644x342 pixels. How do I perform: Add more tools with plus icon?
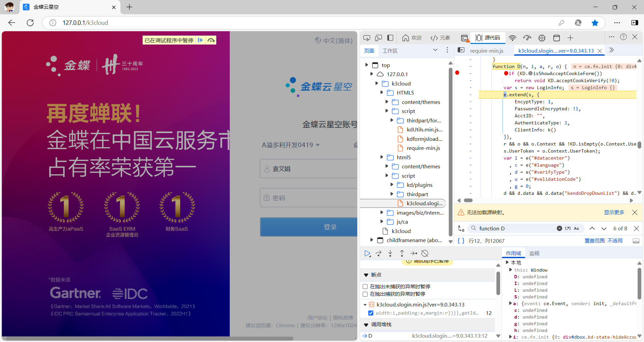coord(571,38)
